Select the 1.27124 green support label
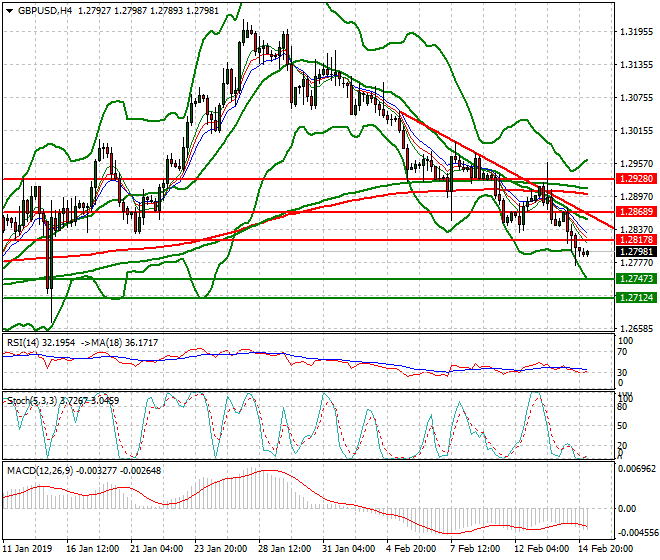 pyautogui.click(x=636, y=298)
